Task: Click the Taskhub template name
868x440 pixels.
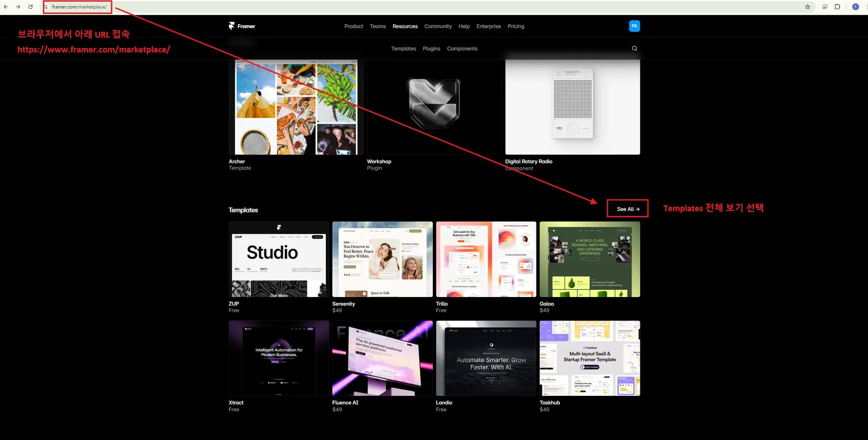Action: (x=550, y=403)
